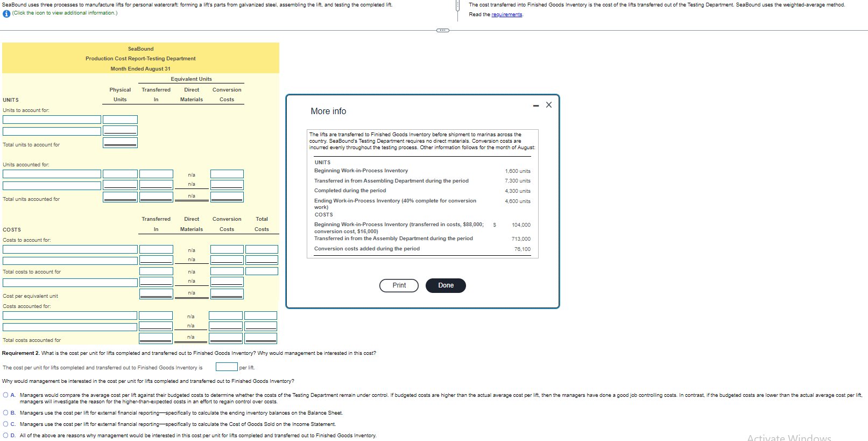
Task: Close the More info dialog
Action: tap(549, 105)
